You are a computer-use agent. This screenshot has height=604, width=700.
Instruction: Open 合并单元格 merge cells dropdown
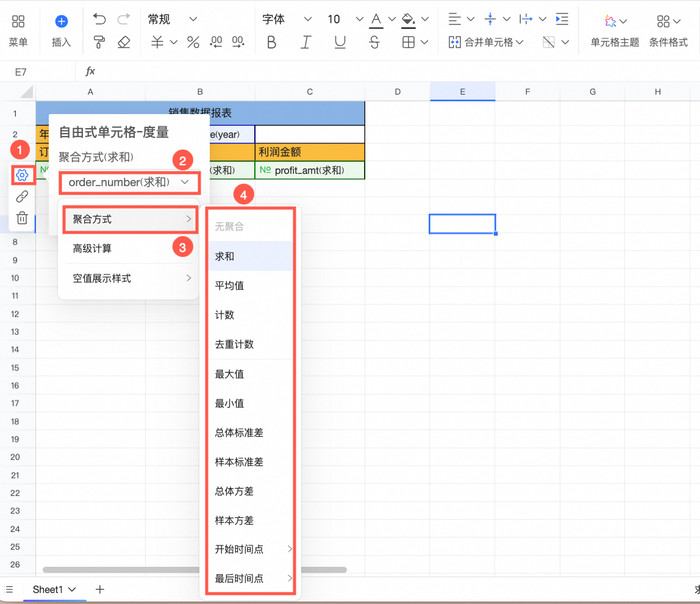[485, 42]
